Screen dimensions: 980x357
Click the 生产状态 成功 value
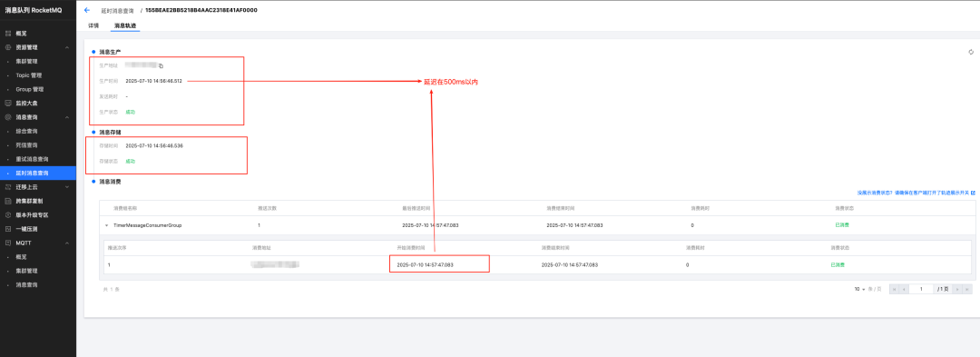130,112
